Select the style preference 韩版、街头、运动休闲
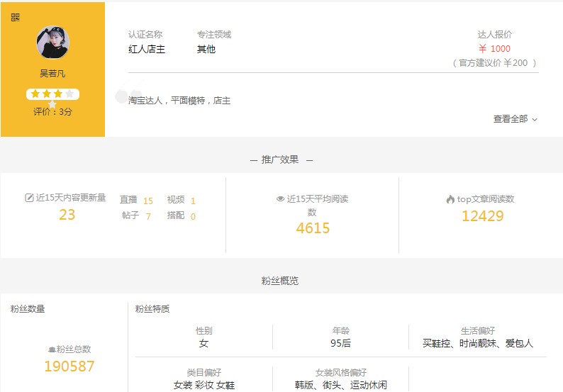 coord(341,385)
